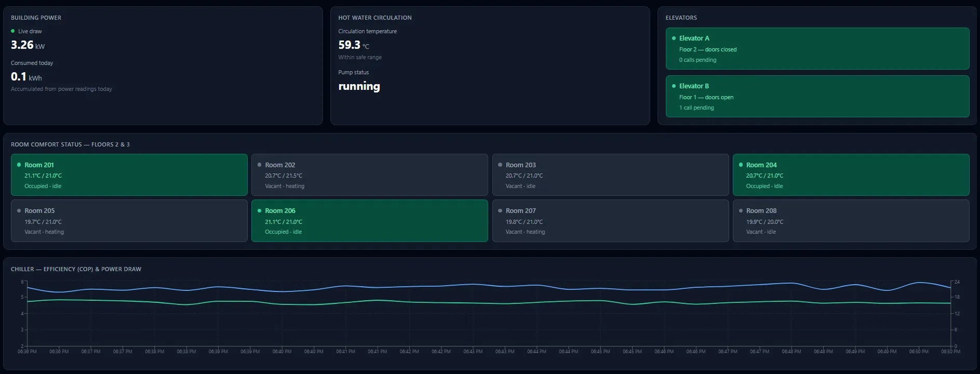Viewport: 980px width, 374px height.
Task: Open the Room 201 comfort card
Action: coord(129,175)
